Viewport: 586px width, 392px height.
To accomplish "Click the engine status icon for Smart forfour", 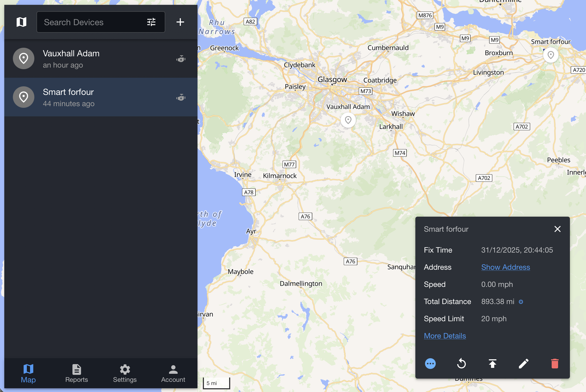I will pos(181,97).
